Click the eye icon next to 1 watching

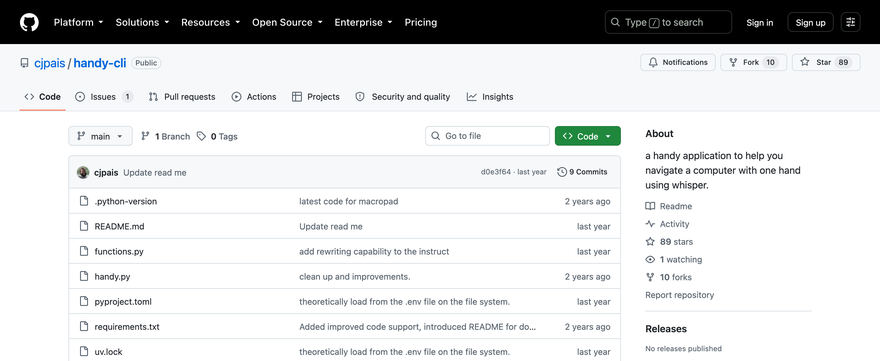(x=650, y=259)
